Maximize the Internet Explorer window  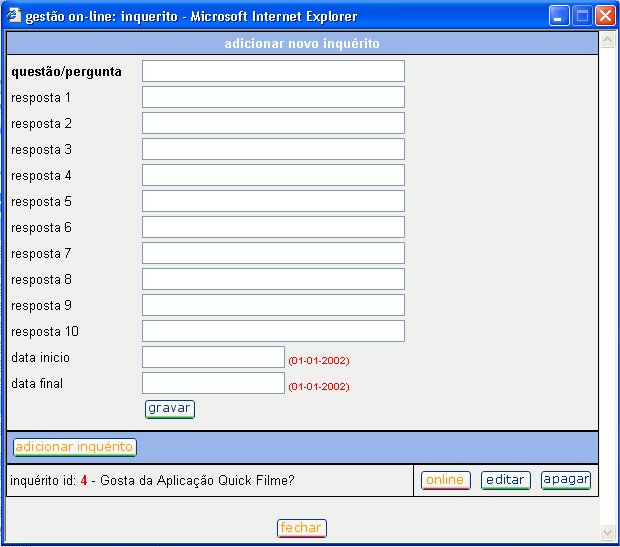click(583, 16)
